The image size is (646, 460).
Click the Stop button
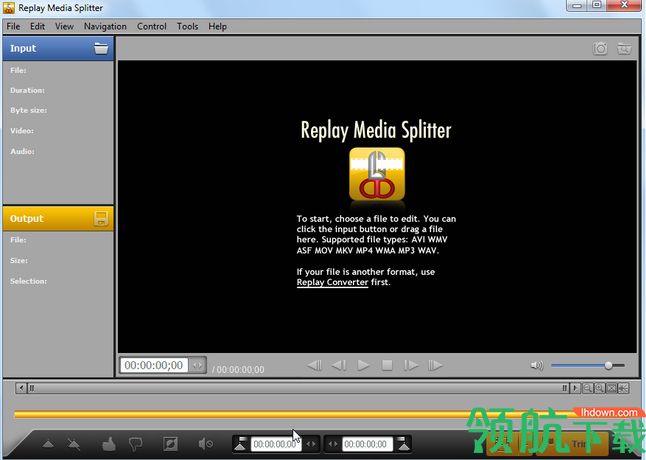click(x=387, y=365)
